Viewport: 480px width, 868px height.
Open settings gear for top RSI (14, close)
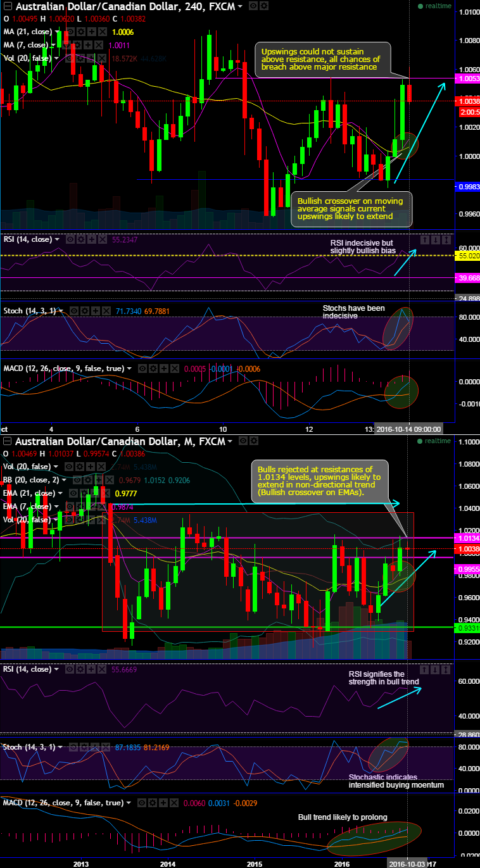pos(81,239)
